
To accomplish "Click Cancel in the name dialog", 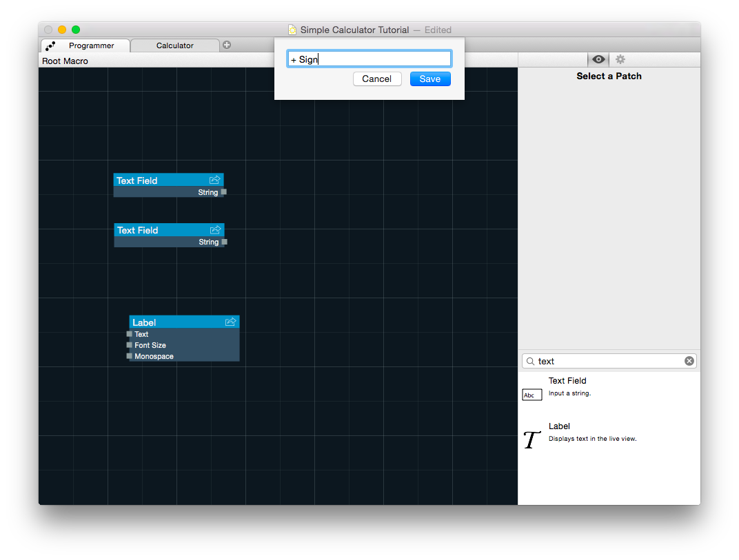I will (x=377, y=79).
